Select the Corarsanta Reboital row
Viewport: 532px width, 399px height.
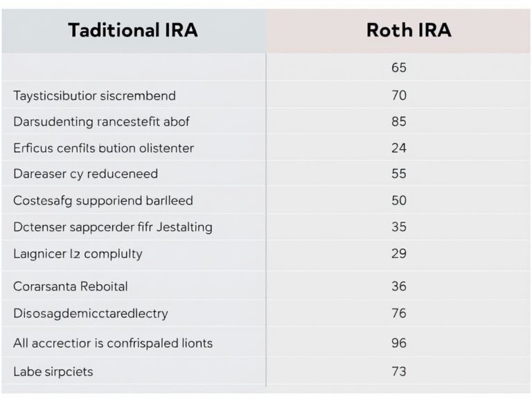point(70,286)
